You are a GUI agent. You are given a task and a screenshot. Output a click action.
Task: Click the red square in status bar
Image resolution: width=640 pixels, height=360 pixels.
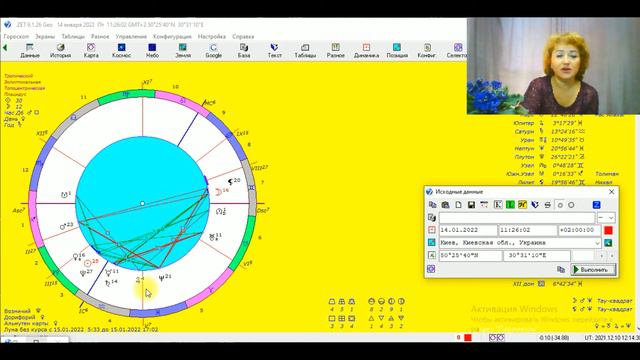click(x=468, y=338)
